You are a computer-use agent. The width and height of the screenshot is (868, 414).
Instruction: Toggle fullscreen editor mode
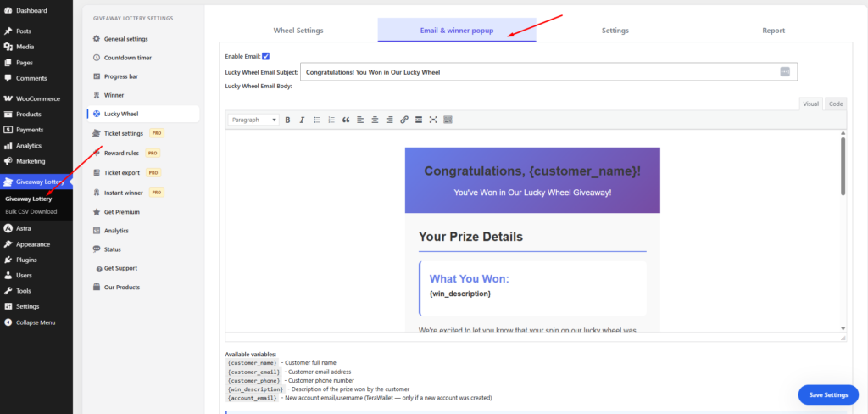[x=433, y=120]
